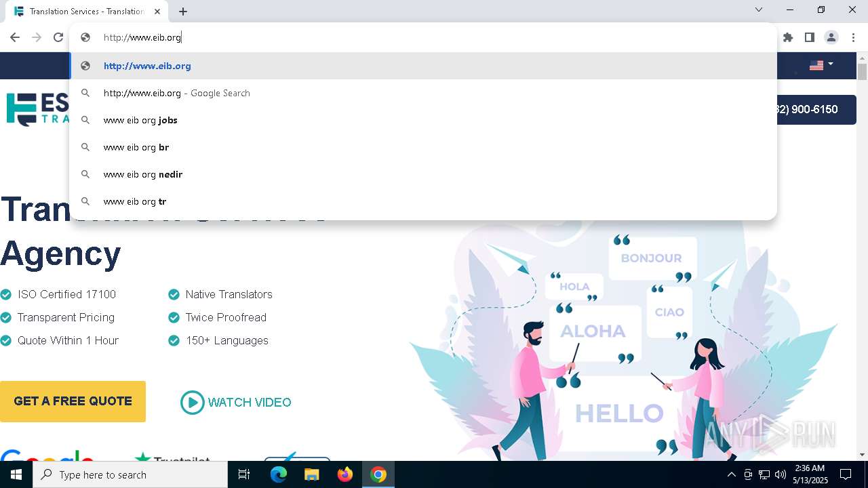868x488 pixels.
Task: Open the Windows Start menu
Action: 16,474
